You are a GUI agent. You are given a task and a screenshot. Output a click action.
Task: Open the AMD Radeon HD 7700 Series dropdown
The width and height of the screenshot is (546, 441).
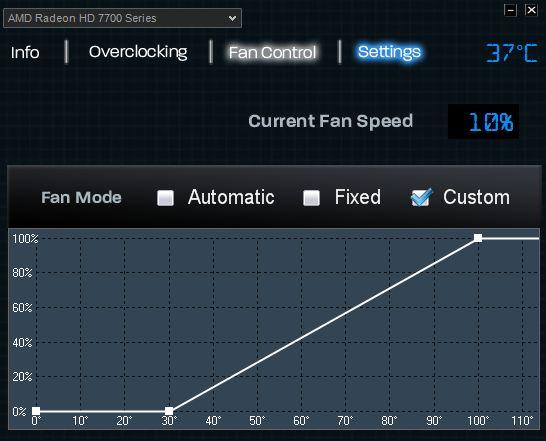[122, 18]
